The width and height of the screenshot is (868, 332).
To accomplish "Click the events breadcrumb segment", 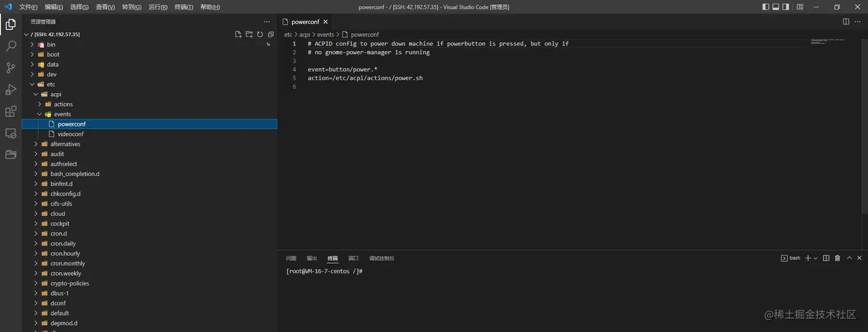I will pyautogui.click(x=325, y=34).
